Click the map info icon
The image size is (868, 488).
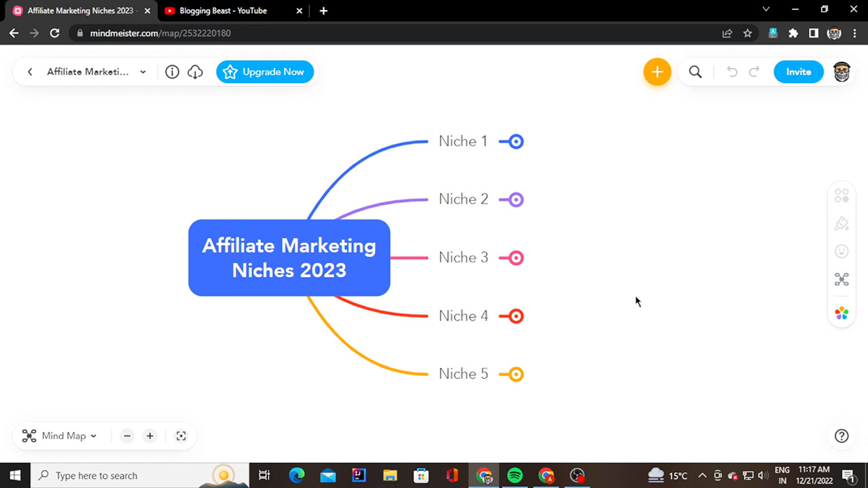click(172, 72)
